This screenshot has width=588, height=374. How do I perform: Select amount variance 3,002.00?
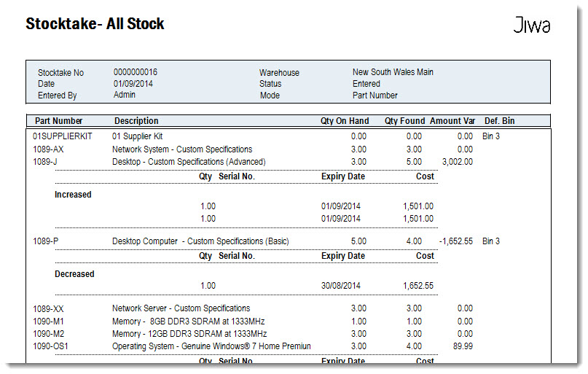click(x=458, y=162)
